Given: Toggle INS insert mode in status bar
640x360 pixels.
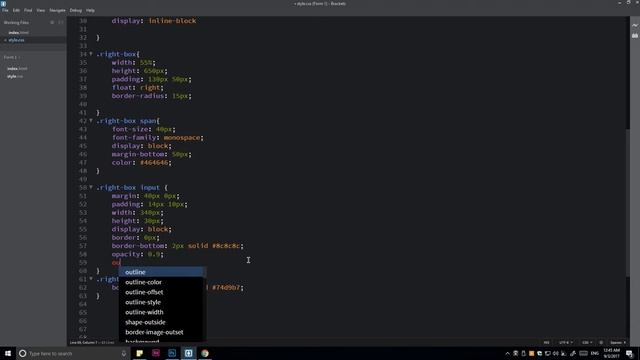Looking at the screenshot, I should [x=546, y=342].
